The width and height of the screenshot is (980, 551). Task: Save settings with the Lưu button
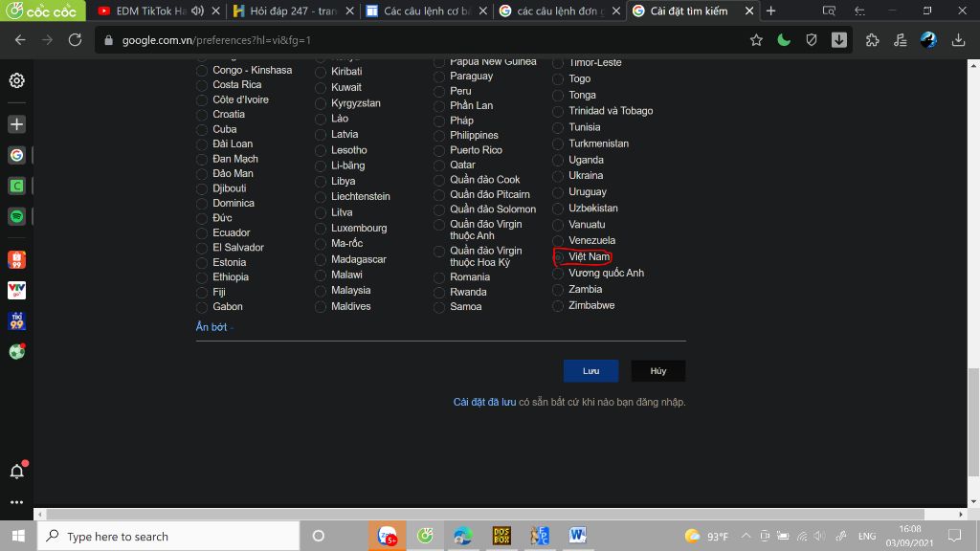[x=590, y=371]
